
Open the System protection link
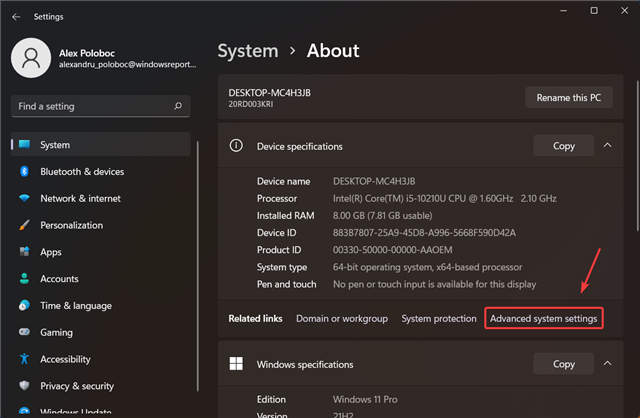(x=438, y=319)
